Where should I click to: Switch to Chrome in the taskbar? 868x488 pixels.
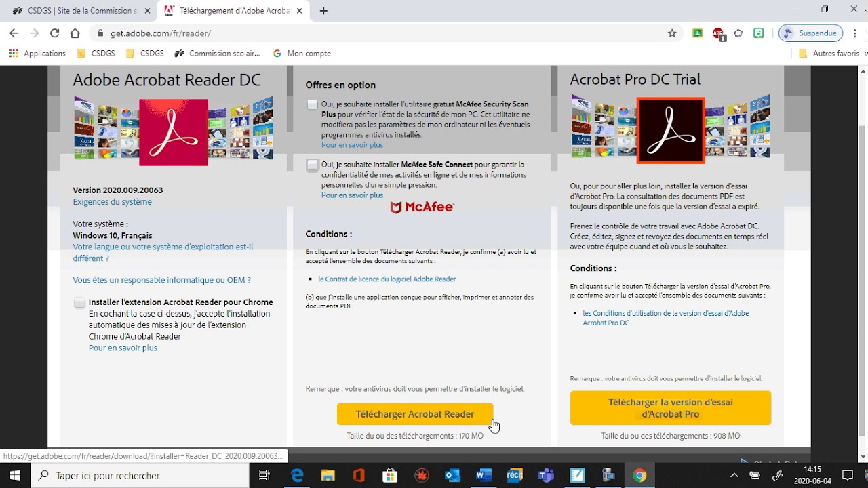click(x=639, y=476)
